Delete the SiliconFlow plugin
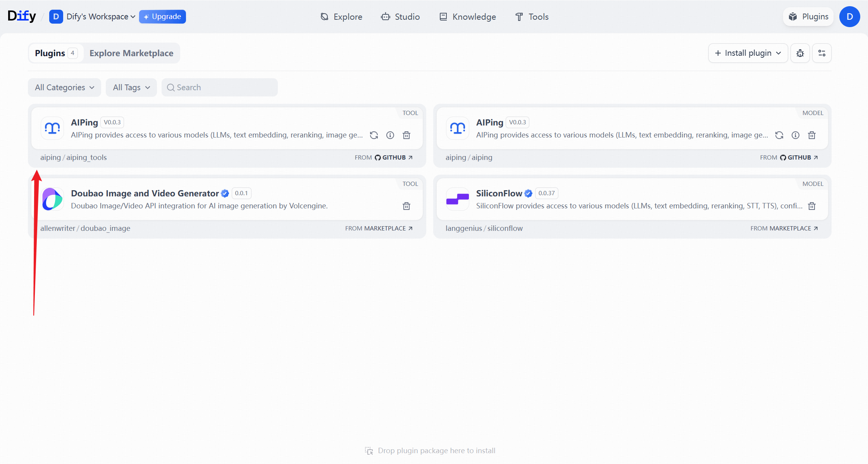 (811, 206)
